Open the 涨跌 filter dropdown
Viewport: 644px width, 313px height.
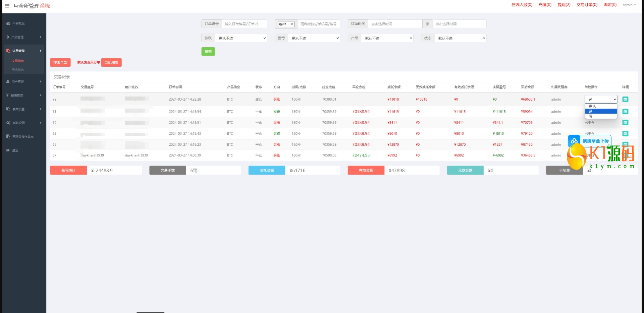[241, 38]
